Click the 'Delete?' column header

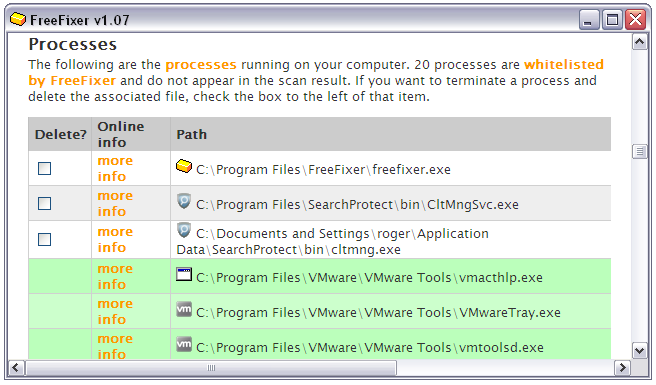60,134
